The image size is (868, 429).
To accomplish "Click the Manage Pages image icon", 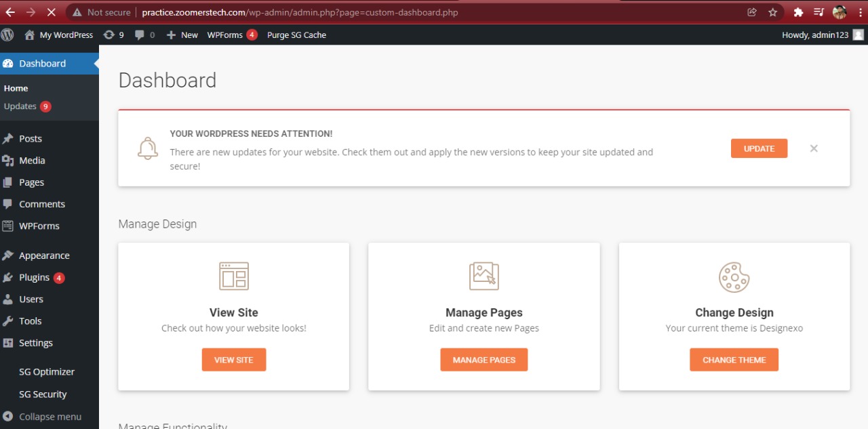I will coord(484,277).
